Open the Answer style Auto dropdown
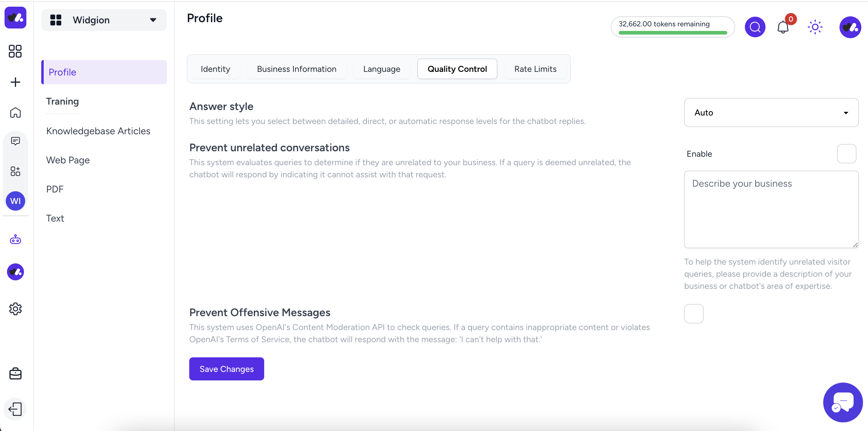868x431 pixels. coord(771,112)
